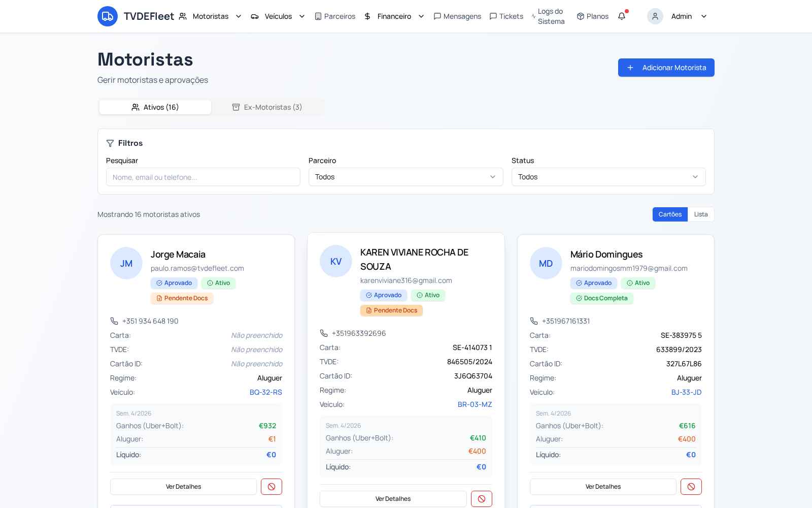Viewport: 812px width, 508px height.
Task: Open vehicle link BQ-32-RS
Action: click(266, 392)
